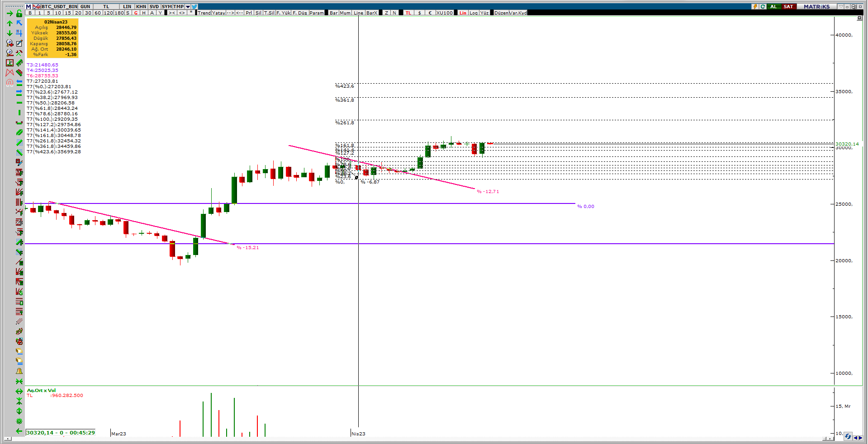This screenshot has width=868, height=444.
Task: Click the horizontal scrollbar left arrow
Action: point(8,439)
